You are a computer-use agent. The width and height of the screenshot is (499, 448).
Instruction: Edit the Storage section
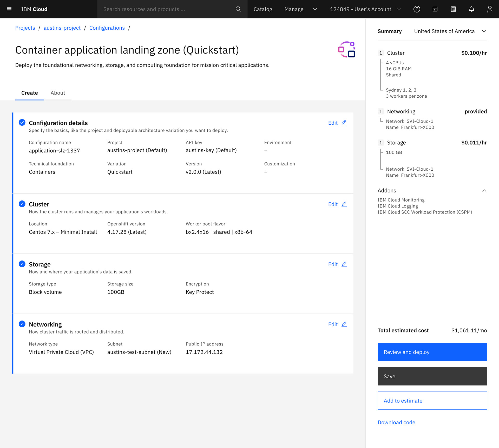[x=333, y=264]
